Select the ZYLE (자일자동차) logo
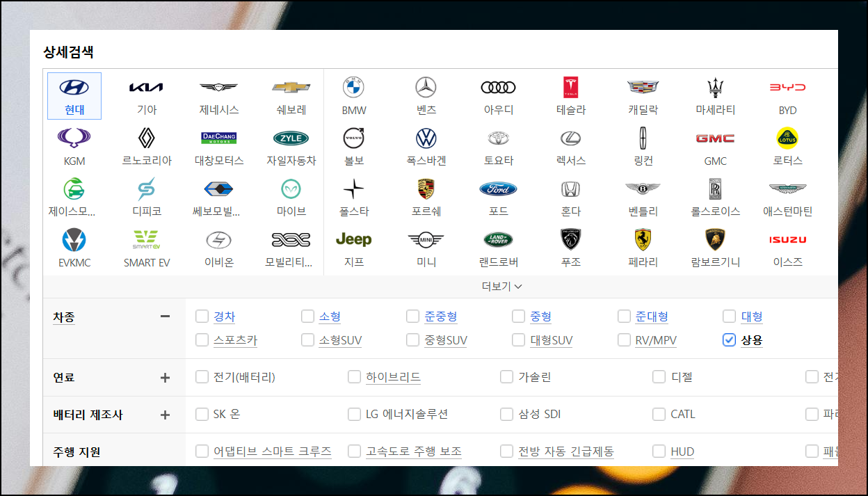 pos(291,138)
